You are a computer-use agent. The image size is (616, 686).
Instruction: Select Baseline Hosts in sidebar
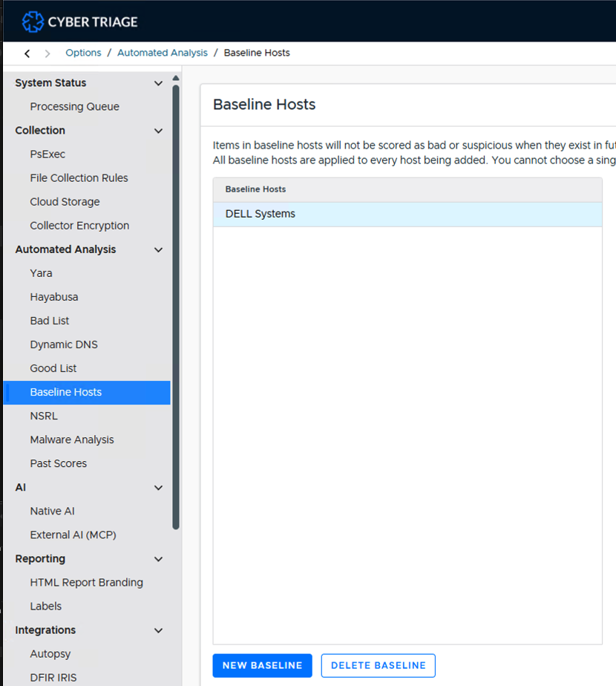click(87, 393)
